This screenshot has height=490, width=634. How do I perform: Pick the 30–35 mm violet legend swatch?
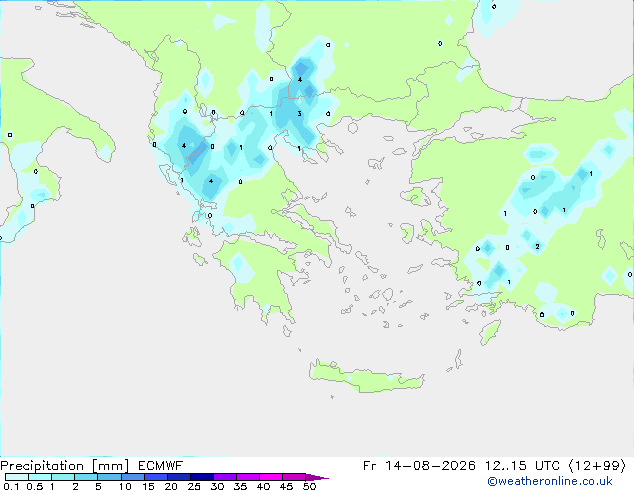[x=225, y=477]
